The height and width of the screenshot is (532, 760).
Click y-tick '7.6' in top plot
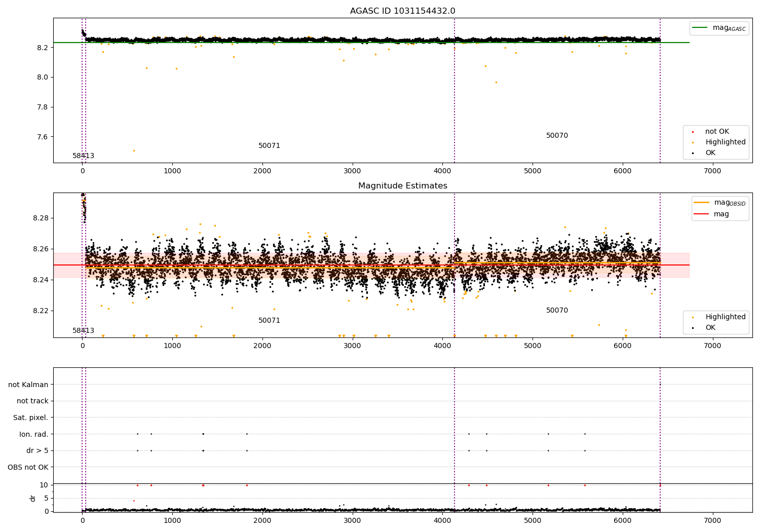42,137
